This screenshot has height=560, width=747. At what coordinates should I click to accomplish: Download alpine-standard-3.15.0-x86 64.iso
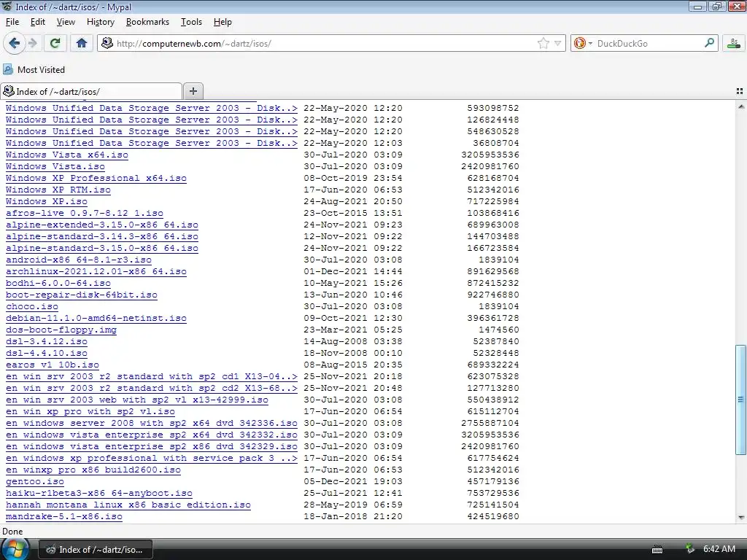[102, 248]
